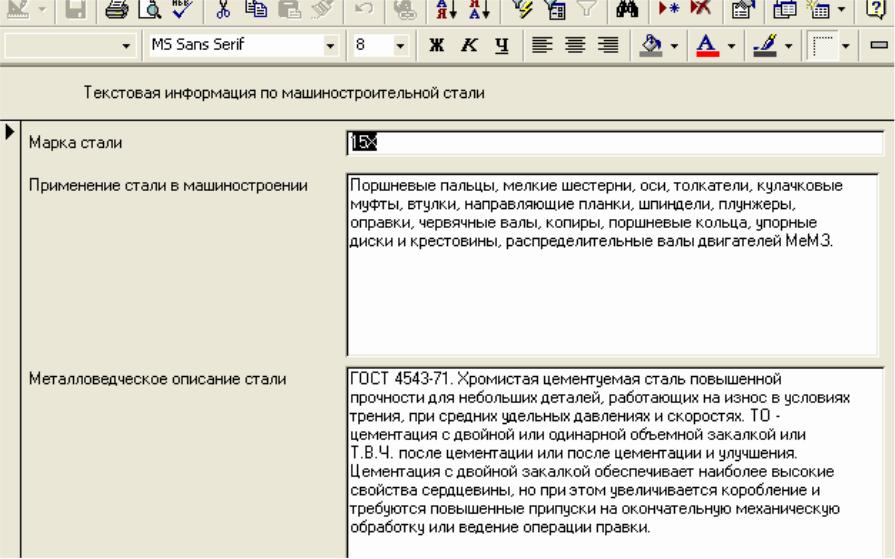Image resolution: width=895 pixels, height=559 pixels.
Task: Expand the font color dropdown arrow
Action: (x=731, y=46)
